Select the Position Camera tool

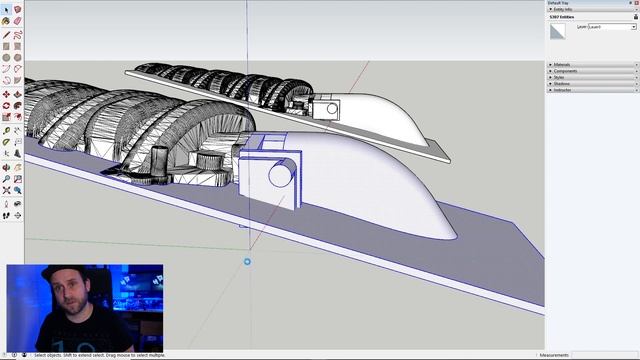point(6,204)
